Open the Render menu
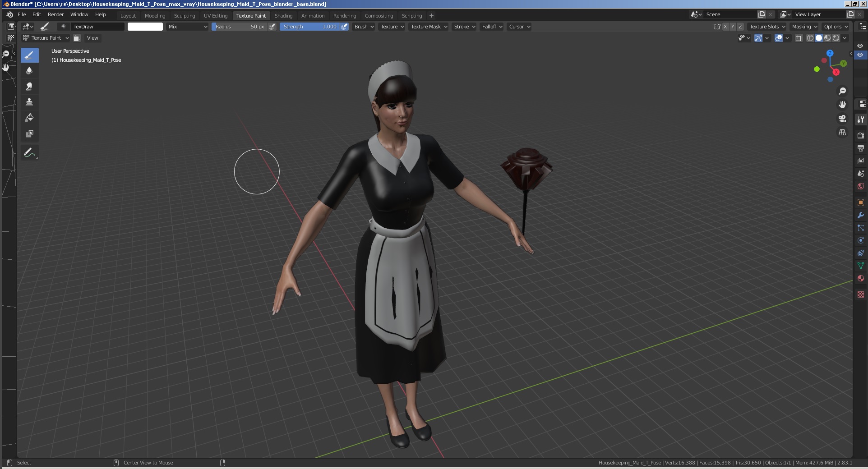This screenshot has height=469, width=868. (56, 14)
